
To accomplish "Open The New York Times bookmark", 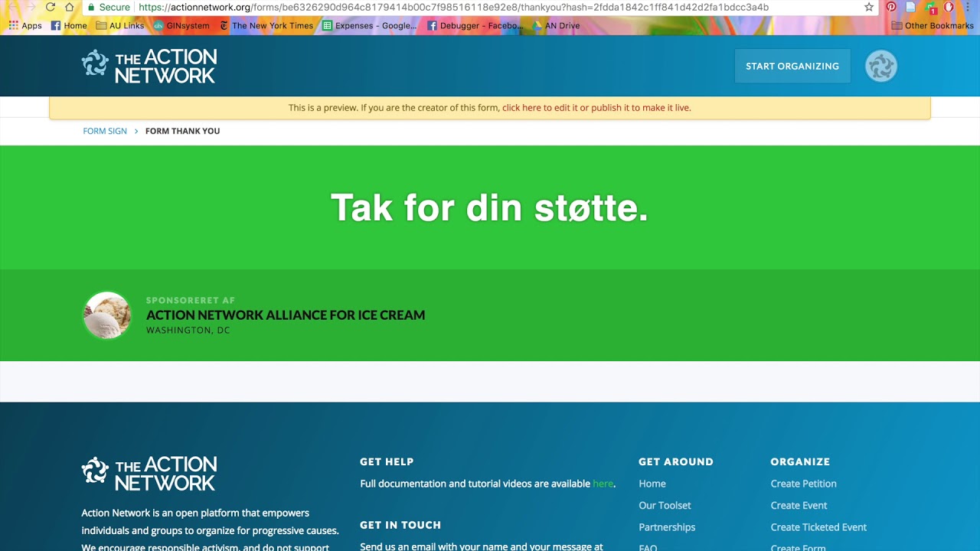I will [266, 25].
